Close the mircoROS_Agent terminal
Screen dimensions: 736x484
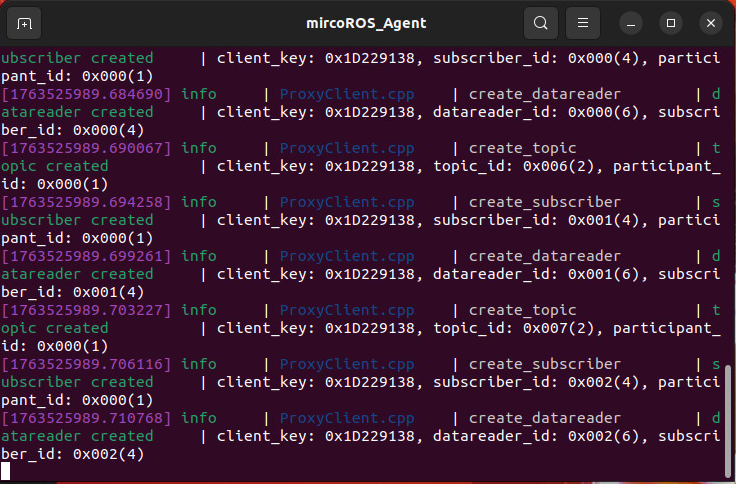pos(711,23)
